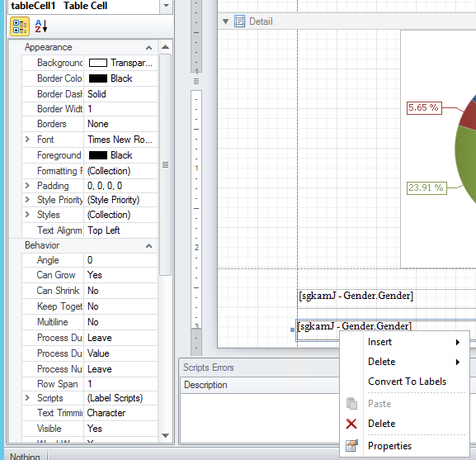476x460 pixels.
Task: Expand the Font property
Action: point(27,139)
